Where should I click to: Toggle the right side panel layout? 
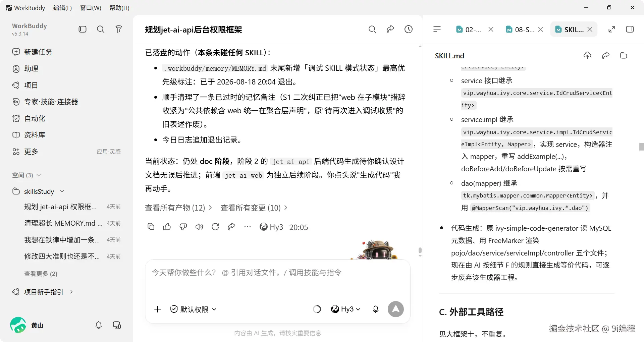(x=630, y=29)
